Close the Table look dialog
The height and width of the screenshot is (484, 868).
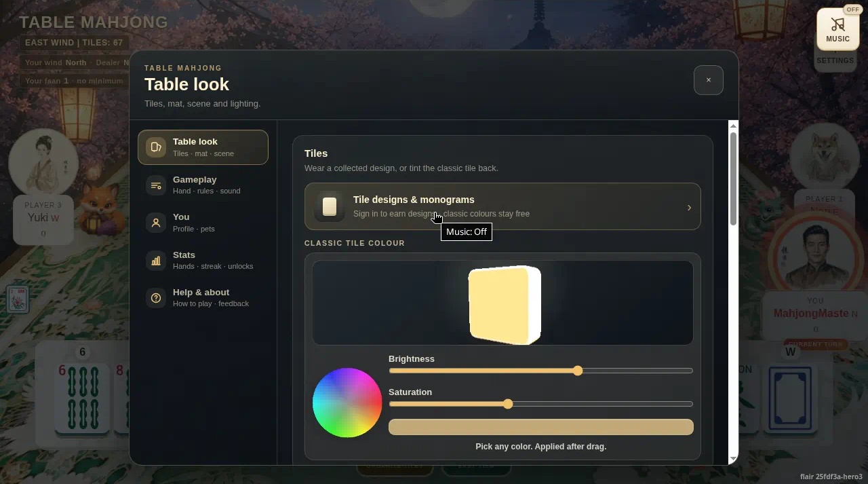(x=709, y=80)
